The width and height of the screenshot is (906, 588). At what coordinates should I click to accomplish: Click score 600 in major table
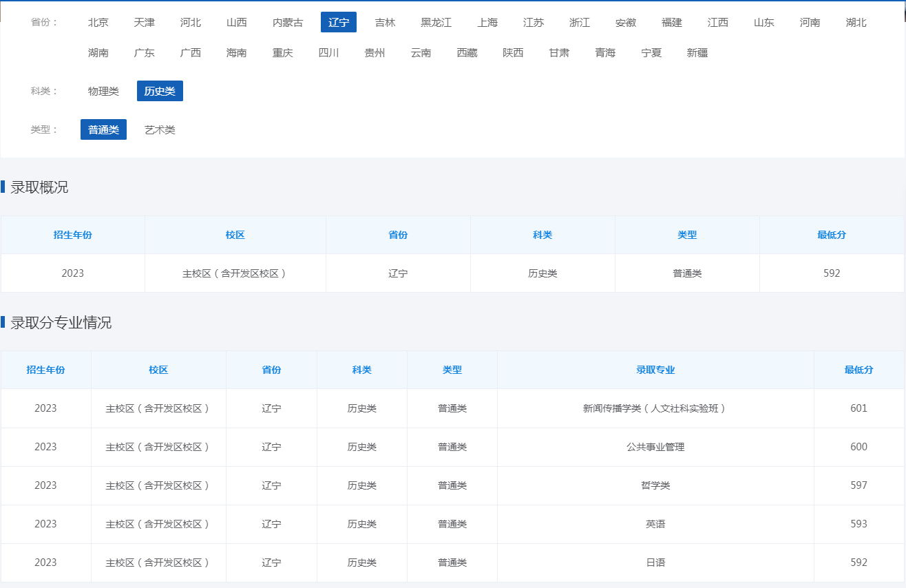pos(859,447)
